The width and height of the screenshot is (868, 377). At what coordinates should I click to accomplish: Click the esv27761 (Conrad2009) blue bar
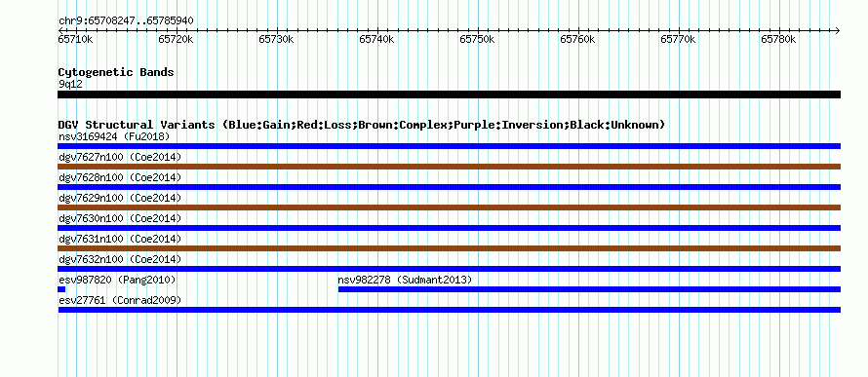click(449, 310)
